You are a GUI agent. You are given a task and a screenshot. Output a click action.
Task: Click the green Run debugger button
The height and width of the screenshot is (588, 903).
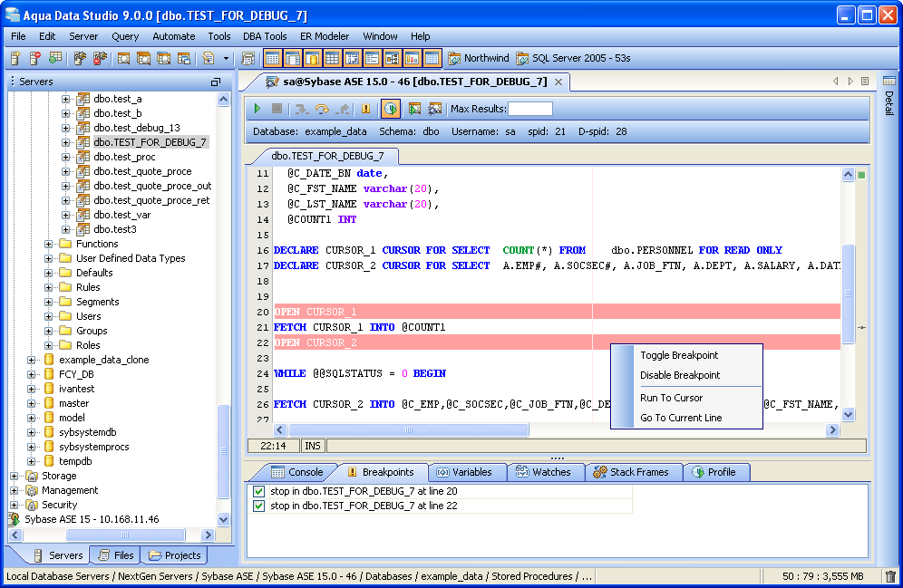(x=258, y=109)
